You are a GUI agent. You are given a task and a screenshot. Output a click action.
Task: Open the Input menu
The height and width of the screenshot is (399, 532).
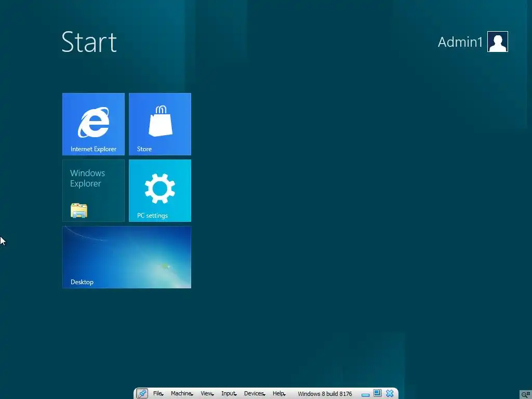pos(229,393)
